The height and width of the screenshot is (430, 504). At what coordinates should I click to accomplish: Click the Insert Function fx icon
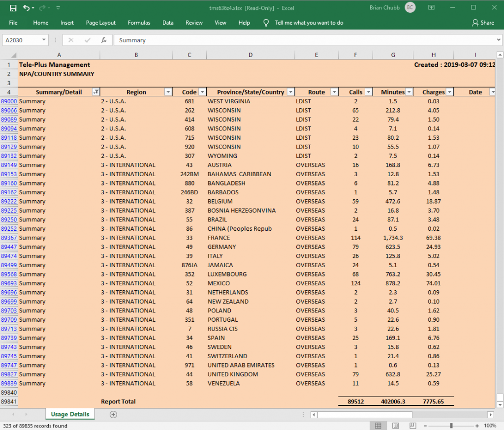104,40
